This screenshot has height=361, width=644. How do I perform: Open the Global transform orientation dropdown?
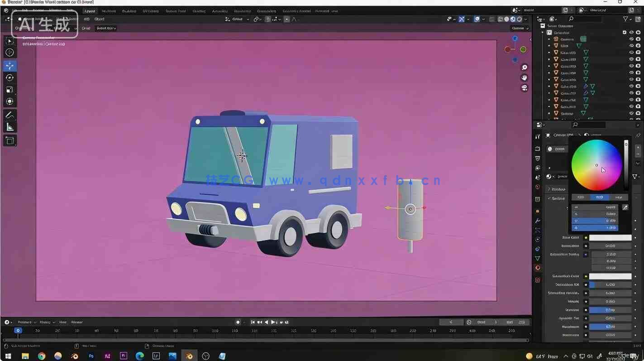click(237, 19)
